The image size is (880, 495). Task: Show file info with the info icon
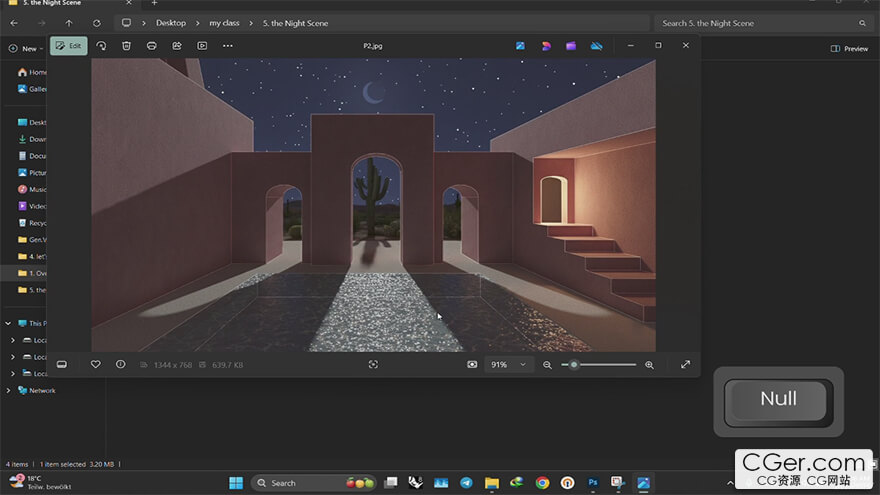point(120,364)
